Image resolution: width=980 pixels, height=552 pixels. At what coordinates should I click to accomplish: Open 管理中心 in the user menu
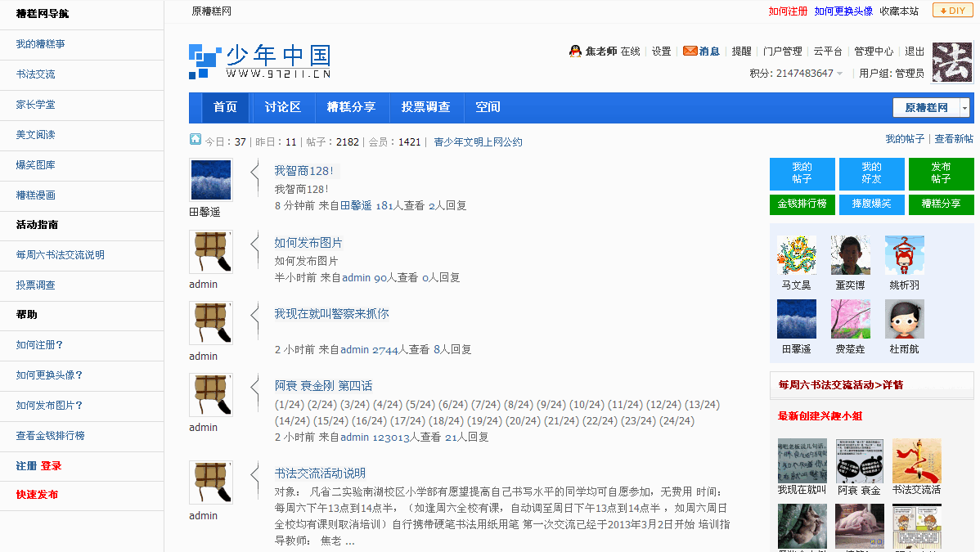click(873, 52)
